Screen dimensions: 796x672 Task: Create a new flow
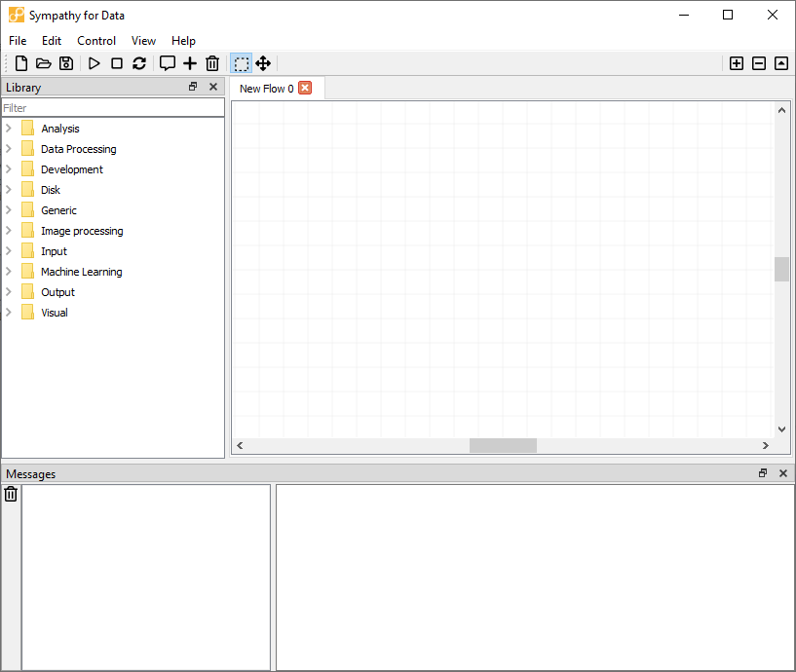coord(20,63)
